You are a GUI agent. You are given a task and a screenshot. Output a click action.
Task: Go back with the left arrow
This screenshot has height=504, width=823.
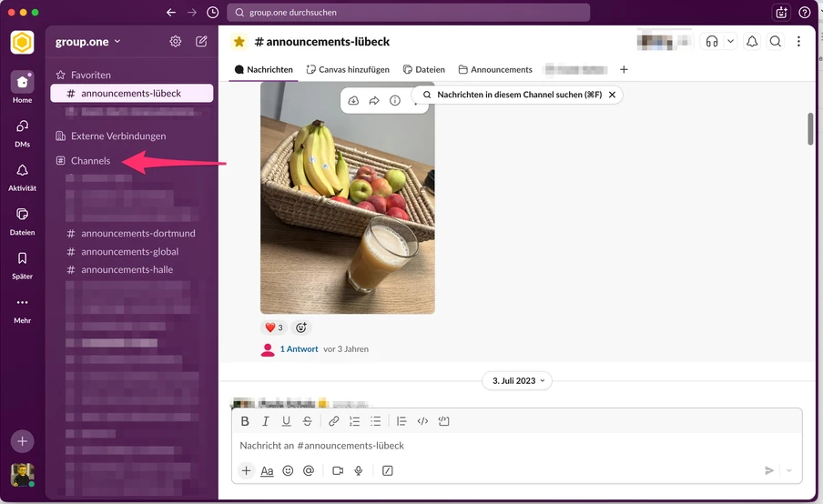coord(171,12)
